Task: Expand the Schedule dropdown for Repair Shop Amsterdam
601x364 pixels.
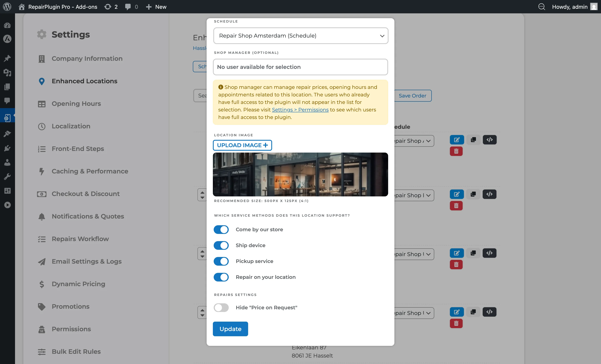Action: (x=301, y=36)
